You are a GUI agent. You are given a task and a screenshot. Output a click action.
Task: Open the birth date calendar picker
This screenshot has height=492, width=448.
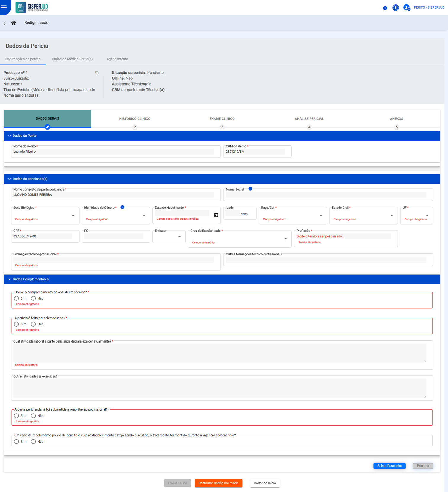coord(216,215)
